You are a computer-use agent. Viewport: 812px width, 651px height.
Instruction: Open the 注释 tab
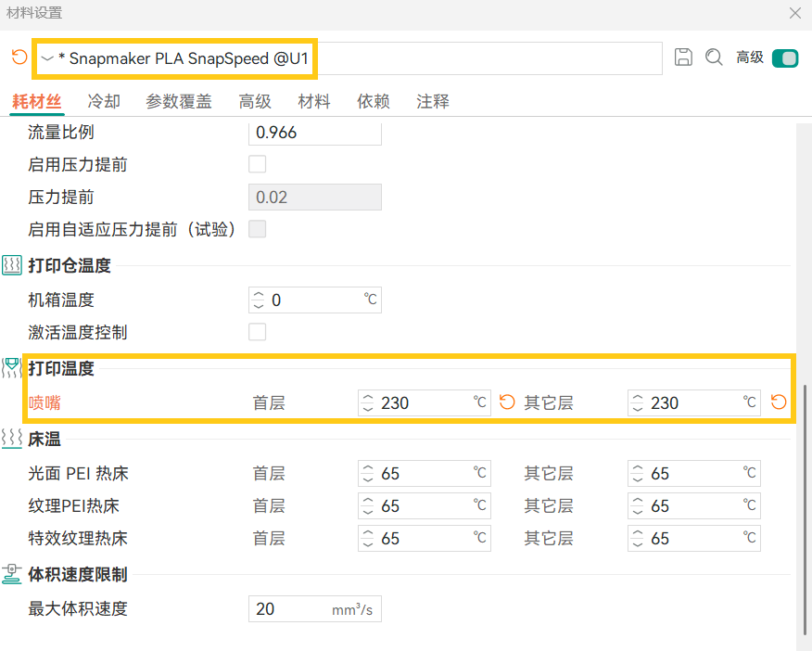point(432,101)
